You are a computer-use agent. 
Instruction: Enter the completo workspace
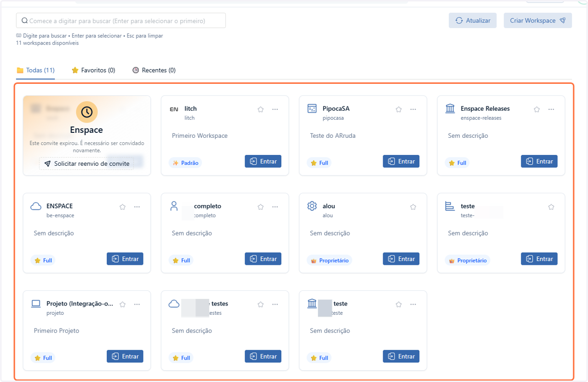(x=263, y=259)
